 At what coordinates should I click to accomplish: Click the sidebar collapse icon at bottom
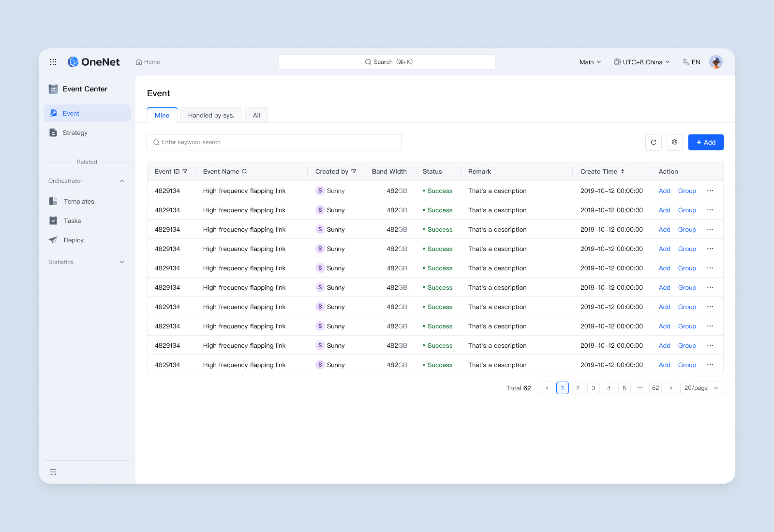(x=53, y=472)
